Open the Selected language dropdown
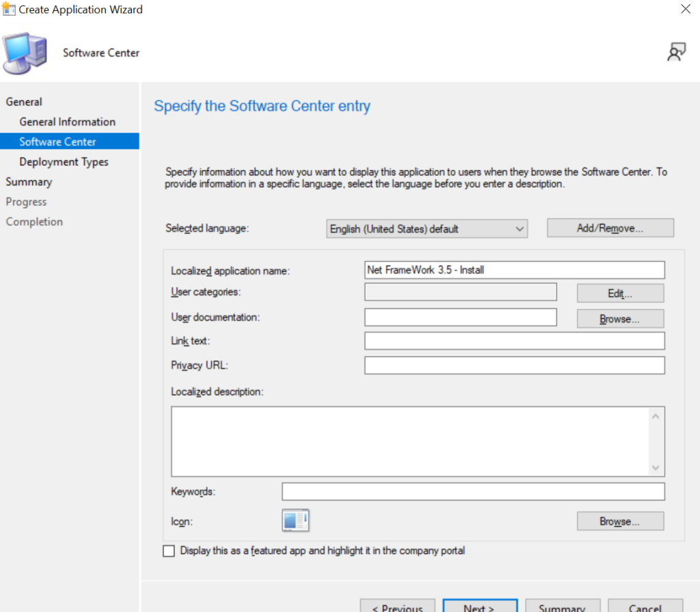The image size is (700, 612). tap(427, 229)
